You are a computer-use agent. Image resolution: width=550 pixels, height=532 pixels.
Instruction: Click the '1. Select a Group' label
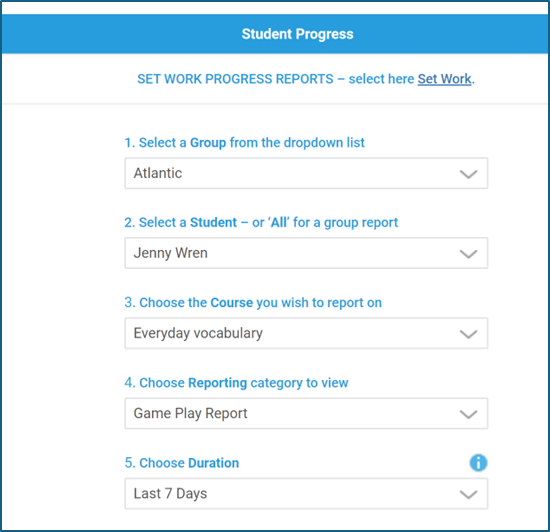(x=244, y=143)
